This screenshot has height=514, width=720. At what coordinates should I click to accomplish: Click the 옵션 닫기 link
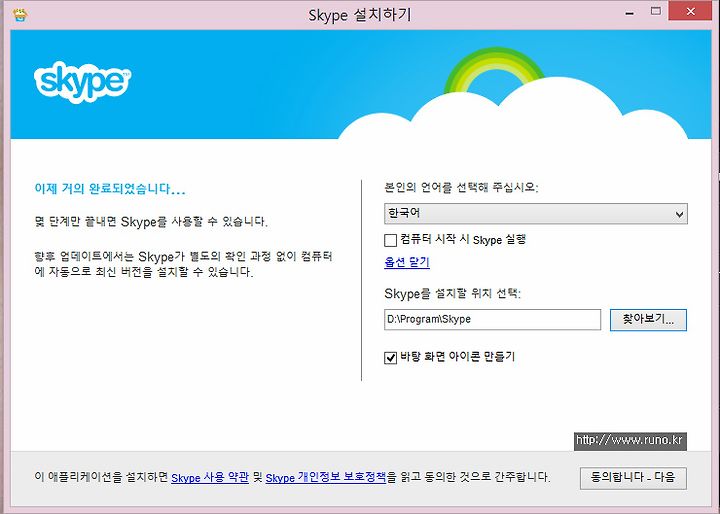[407, 262]
